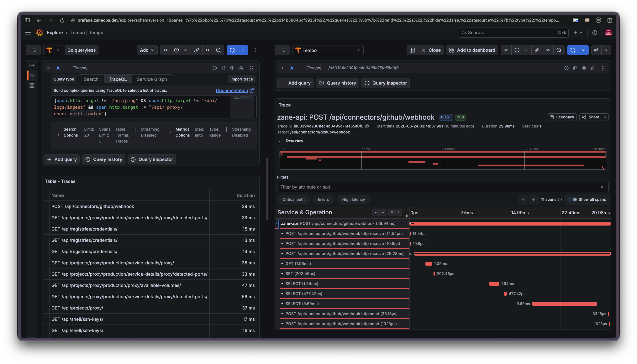Expand right pane query A row
Screen dimensions: 637x364
pyautogui.click(x=282, y=68)
